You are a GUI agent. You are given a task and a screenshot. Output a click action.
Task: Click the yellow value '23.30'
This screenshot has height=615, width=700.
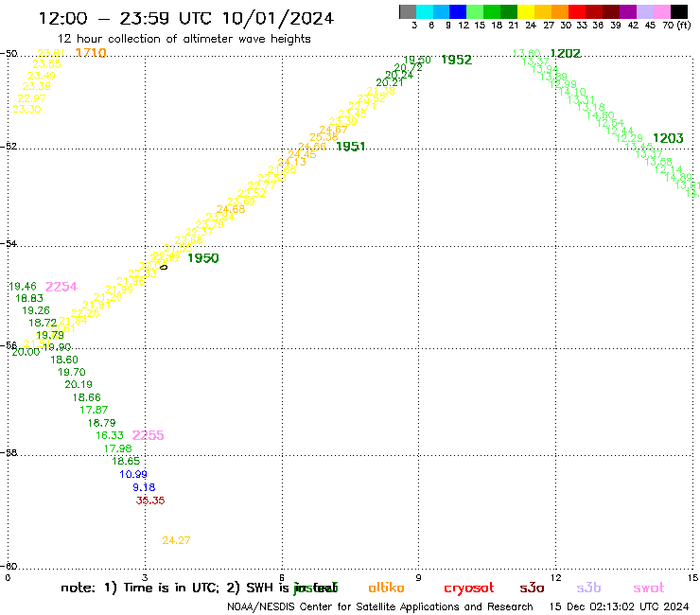(x=26, y=109)
